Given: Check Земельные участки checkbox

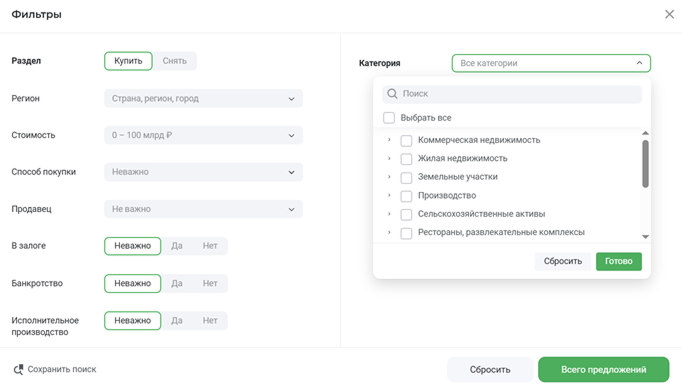Looking at the screenshot, I should click(x=406, y=177).
